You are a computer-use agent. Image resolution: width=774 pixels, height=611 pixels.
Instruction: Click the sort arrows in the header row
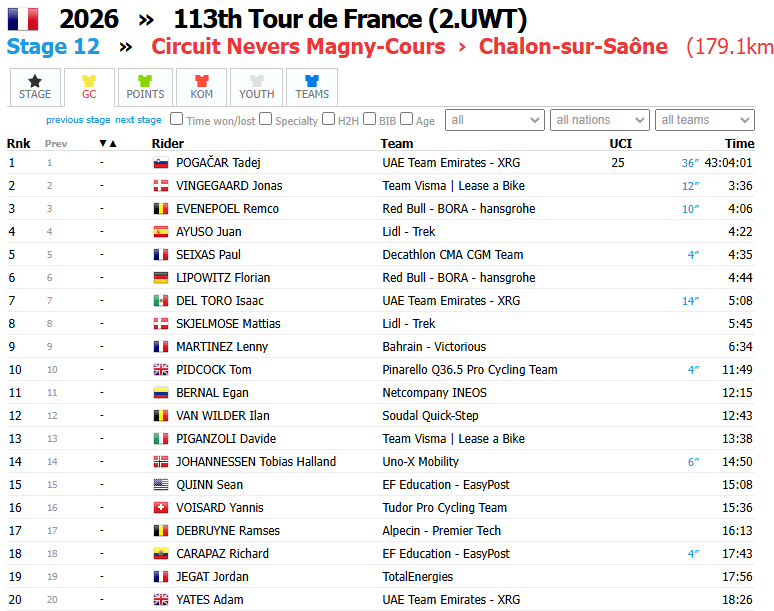click(108, 144)
